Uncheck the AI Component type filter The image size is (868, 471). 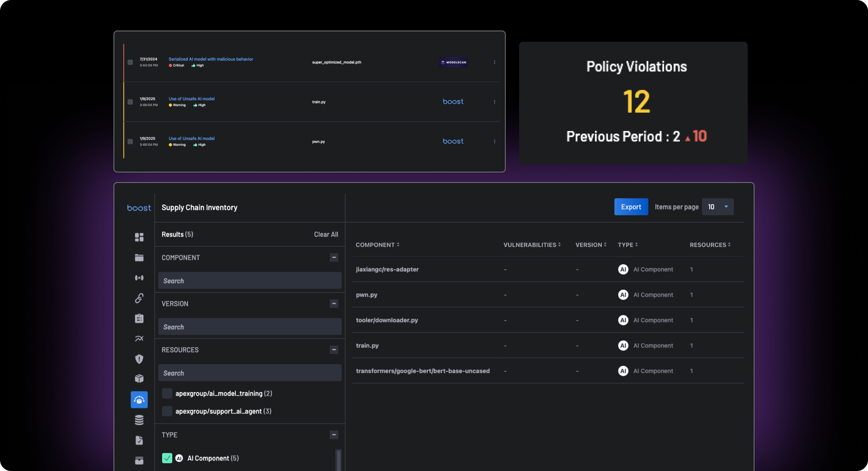(167, 458)
